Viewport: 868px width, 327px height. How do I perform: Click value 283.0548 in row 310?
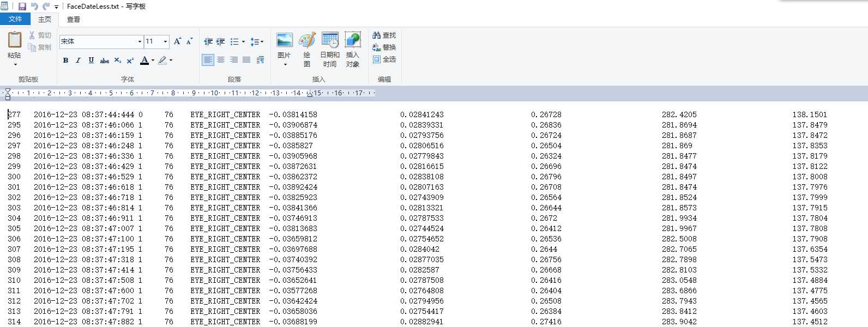679,280
